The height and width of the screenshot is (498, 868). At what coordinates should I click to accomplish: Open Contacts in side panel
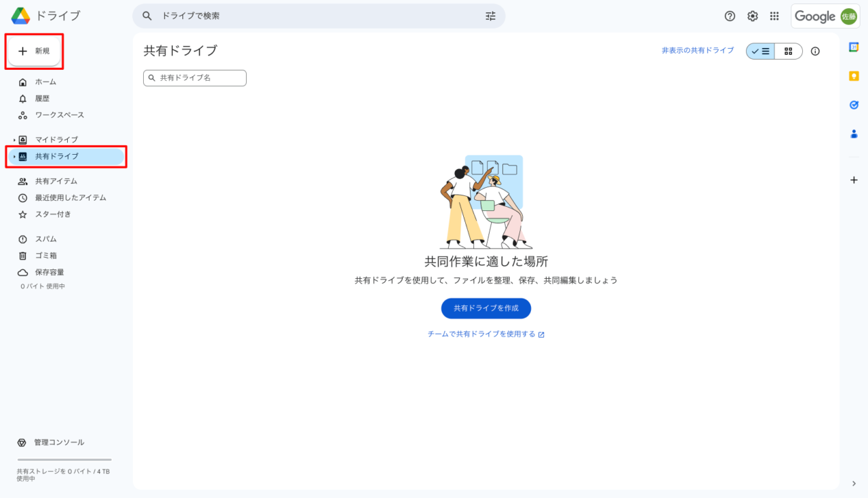coord(854,134)
